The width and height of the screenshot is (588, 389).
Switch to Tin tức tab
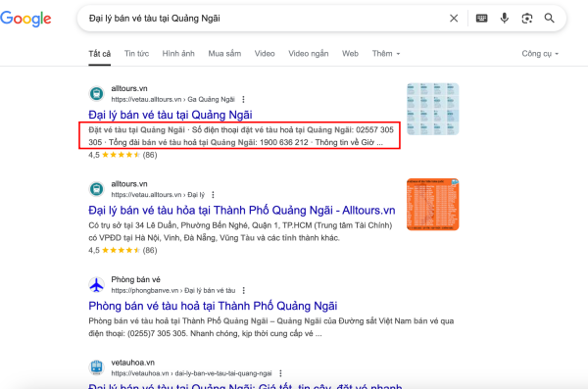[x=136, y=54]
